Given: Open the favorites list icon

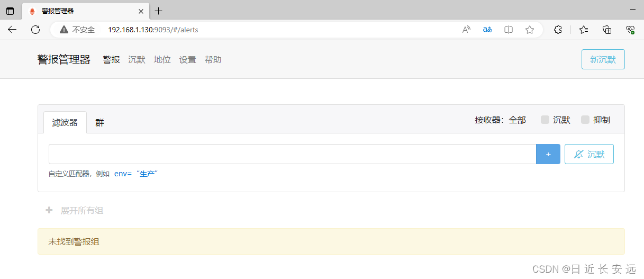Looking at the screenshot, I should [584, 30].
